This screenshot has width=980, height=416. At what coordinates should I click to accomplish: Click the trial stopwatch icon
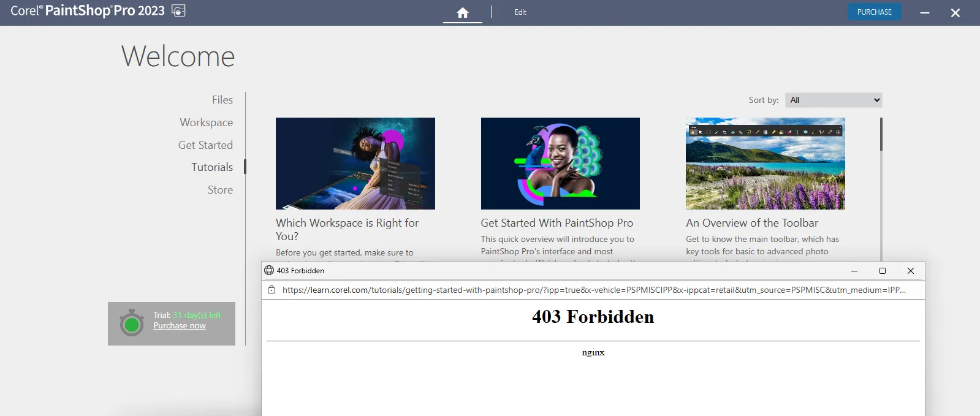point(131,323)
